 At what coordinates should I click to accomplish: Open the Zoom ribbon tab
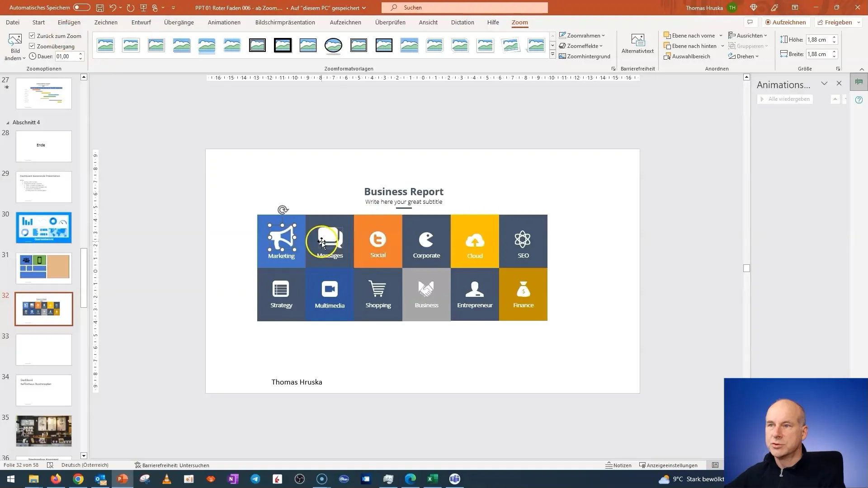click(x=519, y=22)
